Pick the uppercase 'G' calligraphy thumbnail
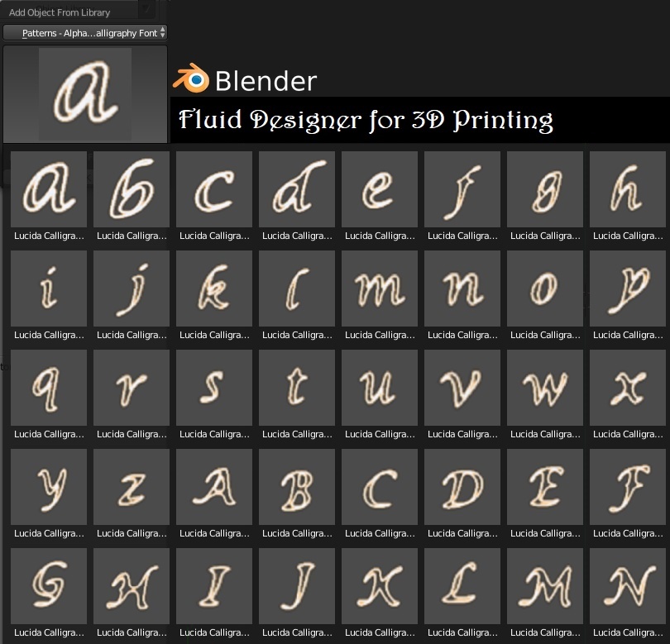This screenshot has height=644, width=670. [x=49, y=586]
